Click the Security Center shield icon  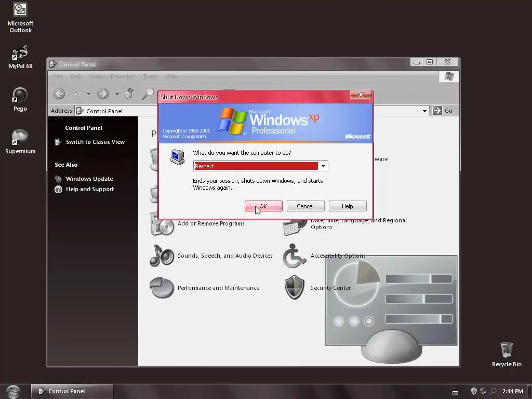294,288
